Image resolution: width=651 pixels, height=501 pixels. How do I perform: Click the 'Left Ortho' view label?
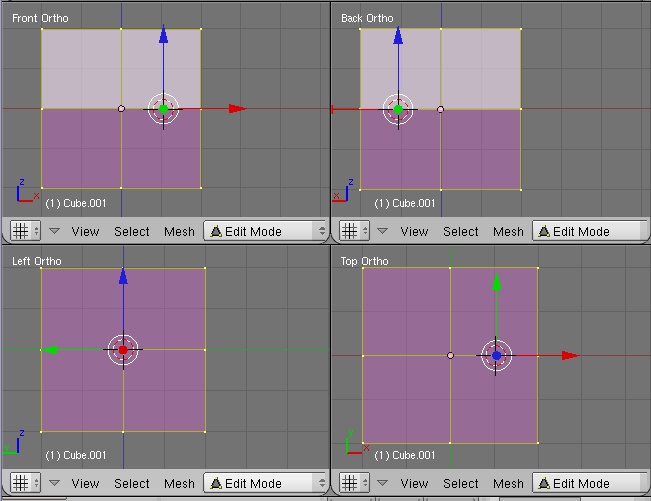(37, 261)
